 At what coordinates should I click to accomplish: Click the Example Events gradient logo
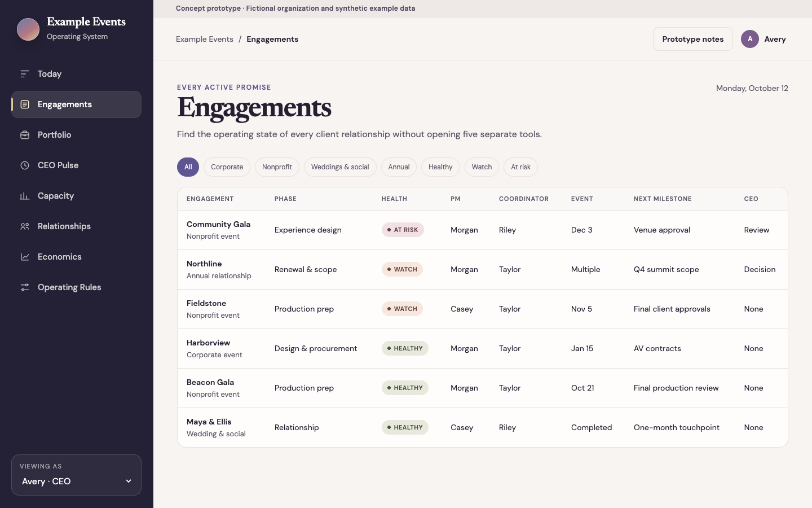point(28,29)
